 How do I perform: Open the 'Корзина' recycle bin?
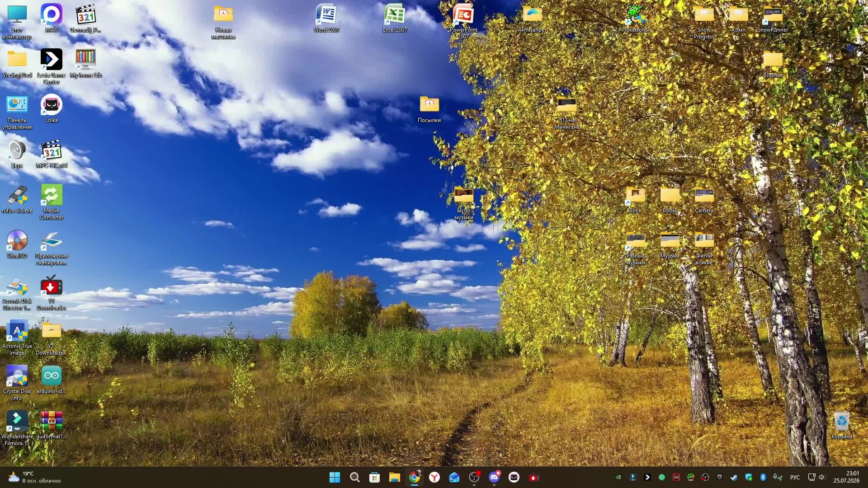[841, 425]
